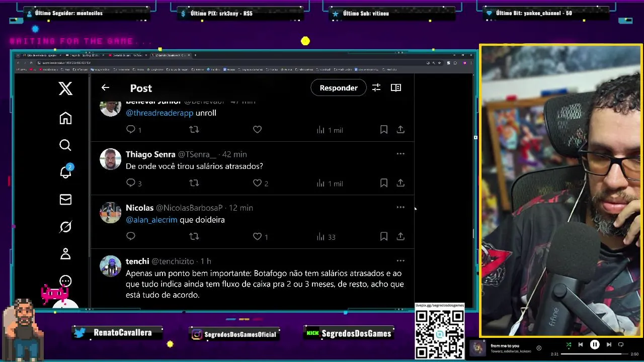Expand the More circle menu in sidebar
644x362 pixels.
(x=65, y=281)
